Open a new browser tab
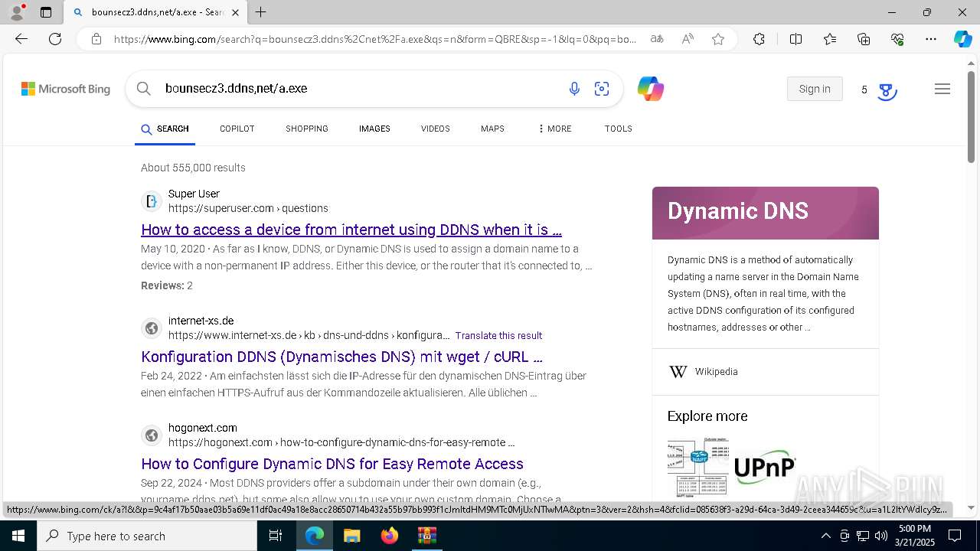 coord(261,12)
